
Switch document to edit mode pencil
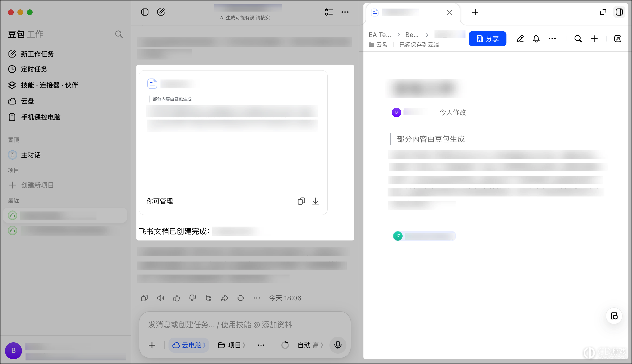coord(520,39)
